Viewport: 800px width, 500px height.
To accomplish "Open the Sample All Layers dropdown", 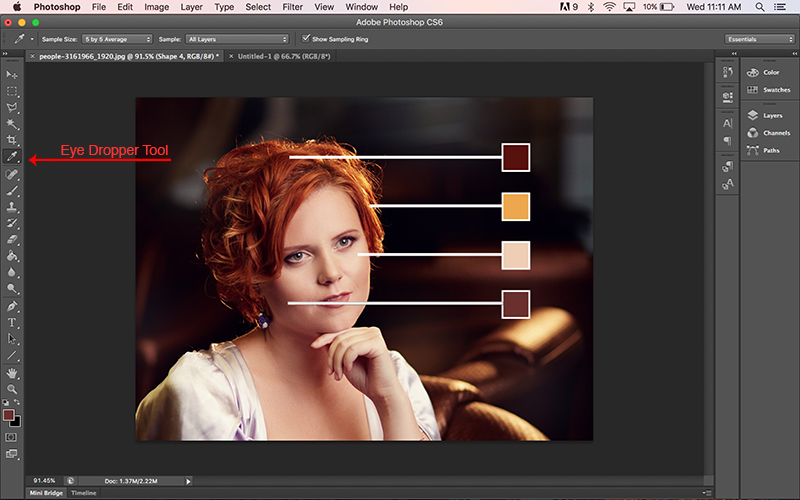I will tap(237, 39).
